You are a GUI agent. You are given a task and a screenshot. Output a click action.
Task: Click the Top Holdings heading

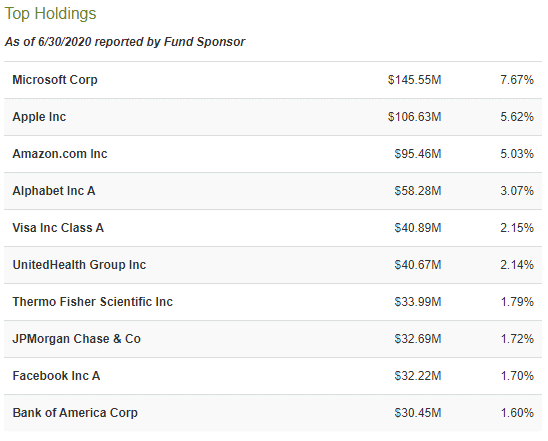(x=50, y=14)
